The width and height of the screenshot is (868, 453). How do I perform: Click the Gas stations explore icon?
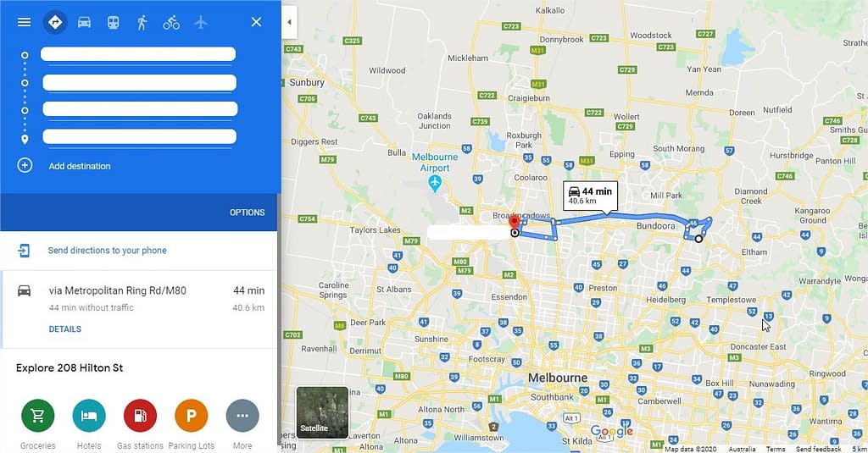140,416
